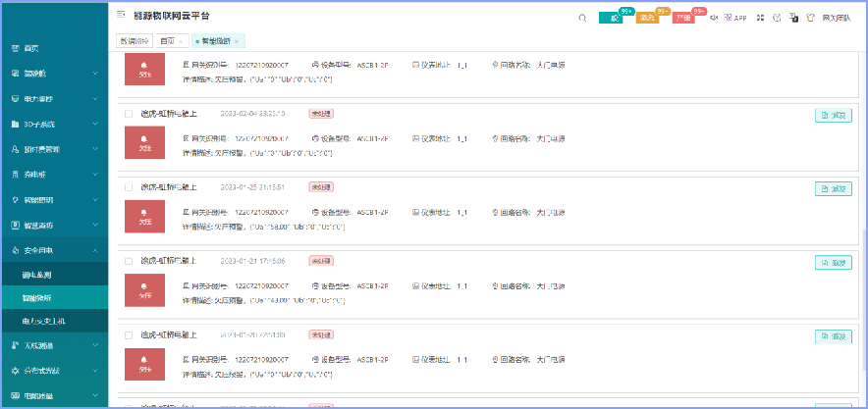Open the help question mark icon
Screen dimensions: 868x409
[x=778, y=18]
